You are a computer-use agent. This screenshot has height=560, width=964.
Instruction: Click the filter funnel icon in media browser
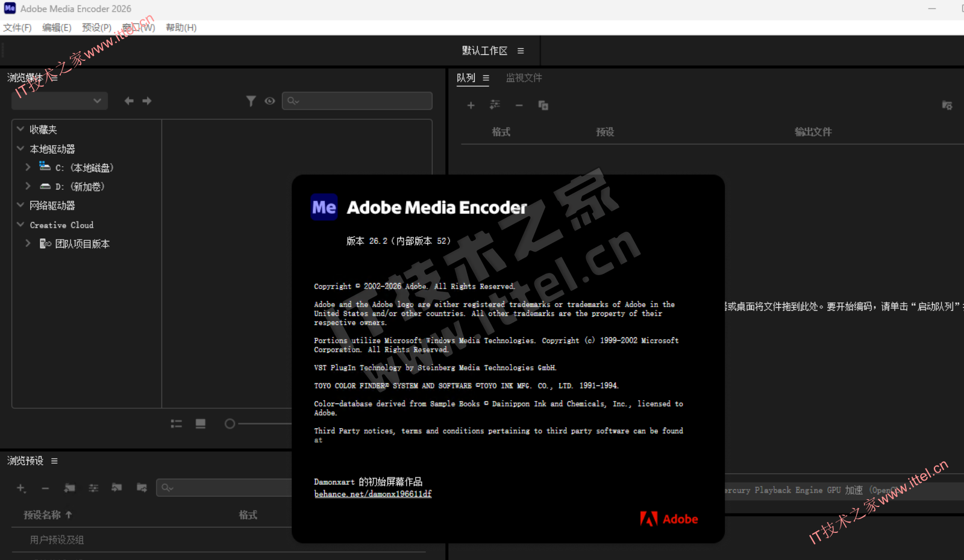tap(251, 101)
